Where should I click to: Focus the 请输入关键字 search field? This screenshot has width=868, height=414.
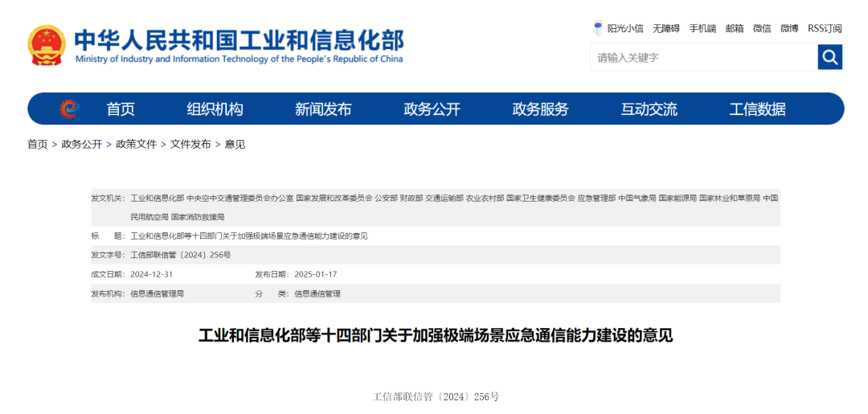click(x=704, y=57)
